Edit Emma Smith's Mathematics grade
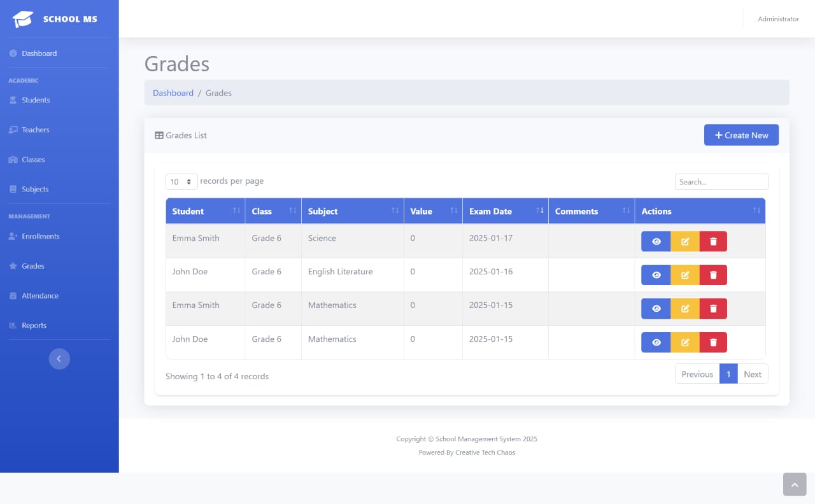This screenshot has height=504, width=815. click(685, 309)
